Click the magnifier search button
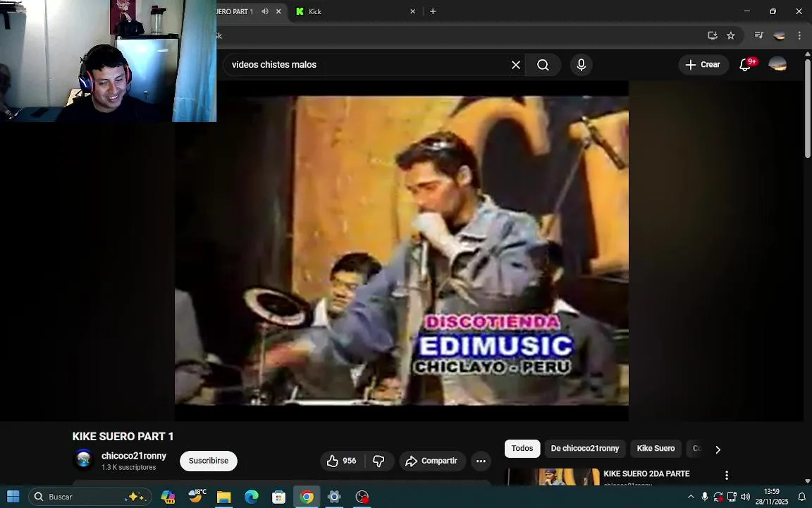The image size is (812, 508). pos(543,65)
